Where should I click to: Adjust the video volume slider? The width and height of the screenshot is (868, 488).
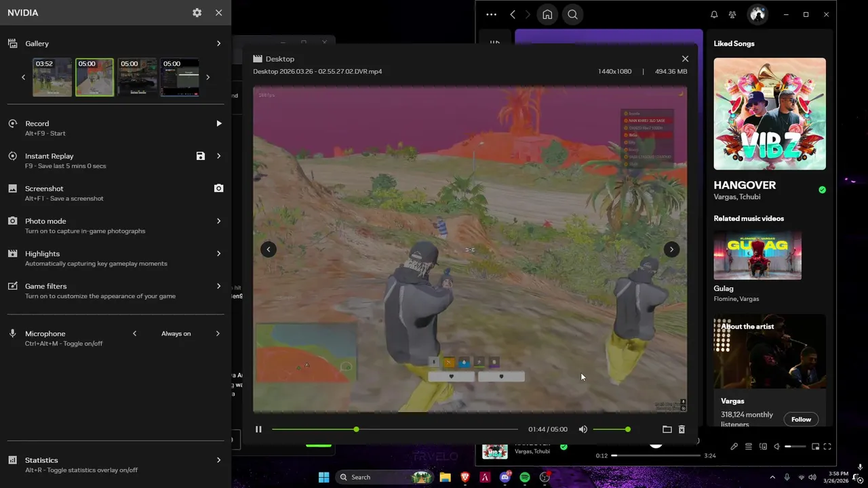click(x=611, y=429)
